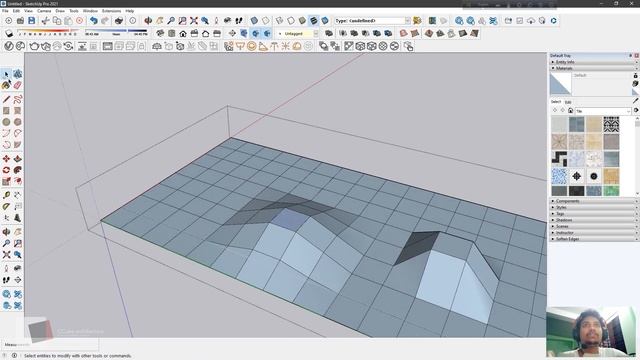Open the Help menu
640x360 pixels.
click(130, 11)
